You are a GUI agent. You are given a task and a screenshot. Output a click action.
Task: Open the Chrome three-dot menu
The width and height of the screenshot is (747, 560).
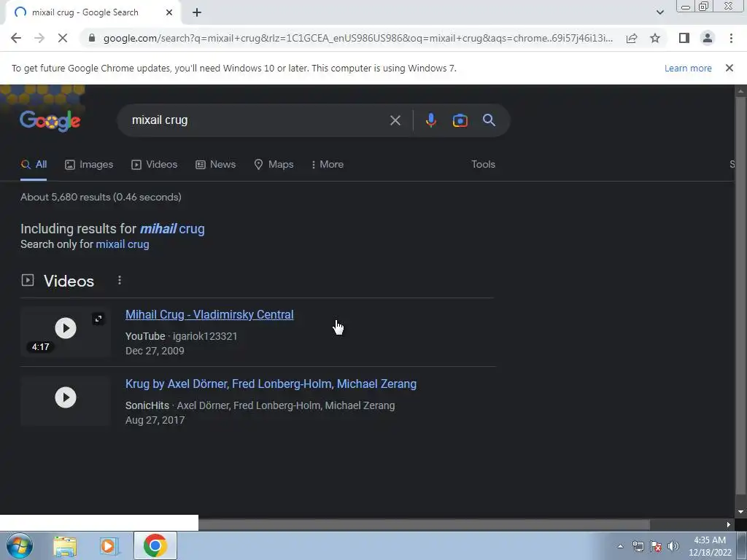coord(731,38)
